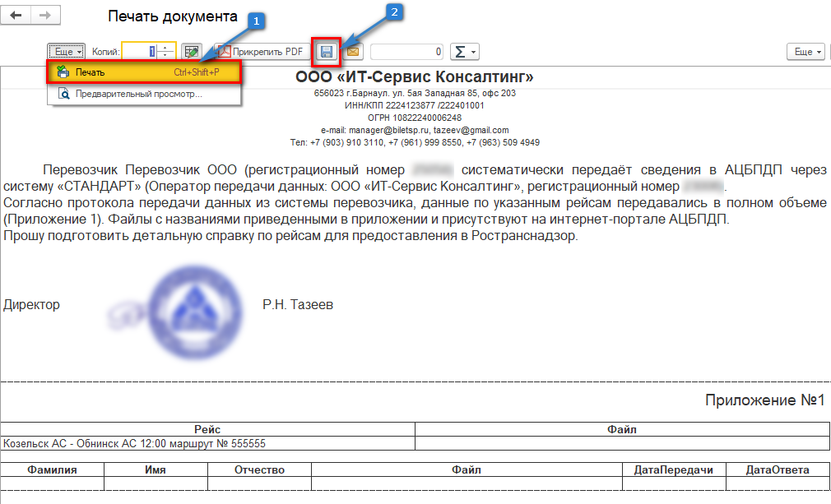This screenshot has width=831, height=504.
Task: Click the ООО «ИТ-Сервис Консалтинг» title heading
Action: point(415,77)
